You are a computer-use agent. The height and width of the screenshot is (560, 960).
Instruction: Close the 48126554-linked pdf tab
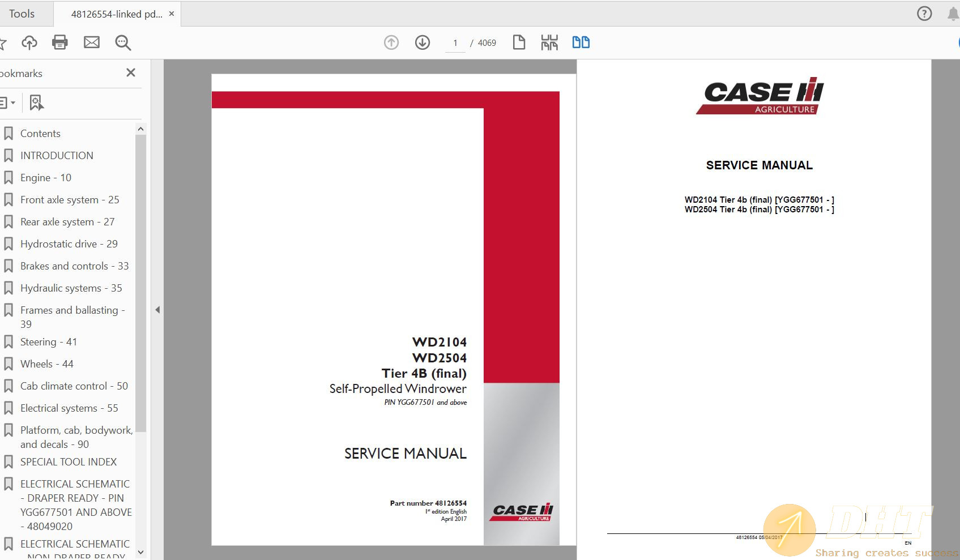[x=172, y=14]
